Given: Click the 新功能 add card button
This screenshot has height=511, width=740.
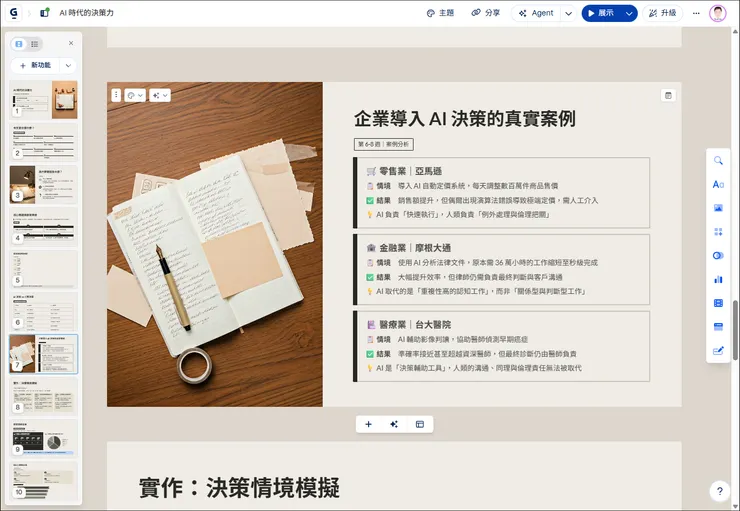Looking at the screenshot, I should tap(35, 66).
